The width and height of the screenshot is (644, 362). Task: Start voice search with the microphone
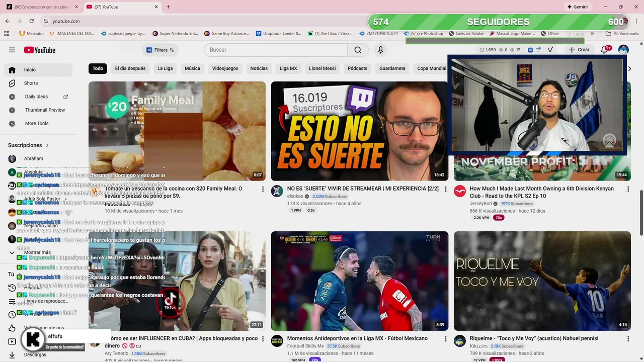click(380, 50)
